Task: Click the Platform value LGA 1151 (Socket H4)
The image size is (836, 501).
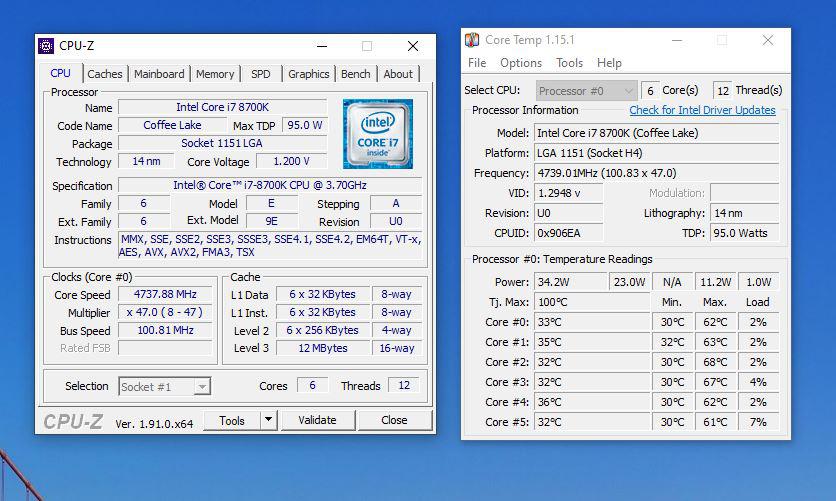Action: pos(656,153)
